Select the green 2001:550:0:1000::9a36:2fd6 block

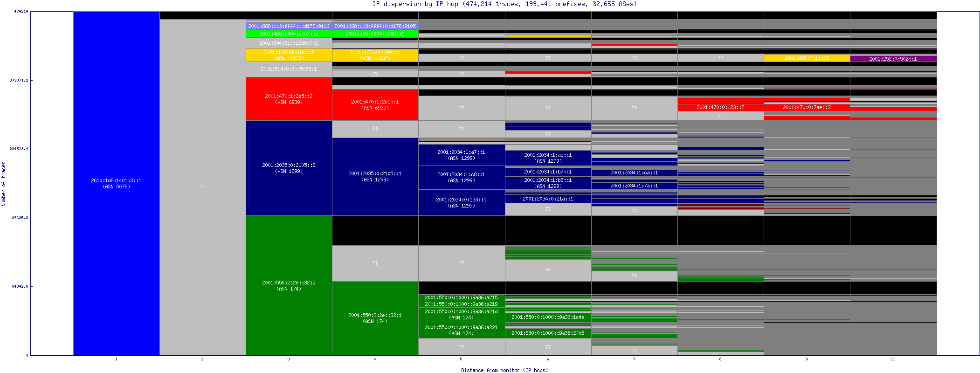[548, 333]
